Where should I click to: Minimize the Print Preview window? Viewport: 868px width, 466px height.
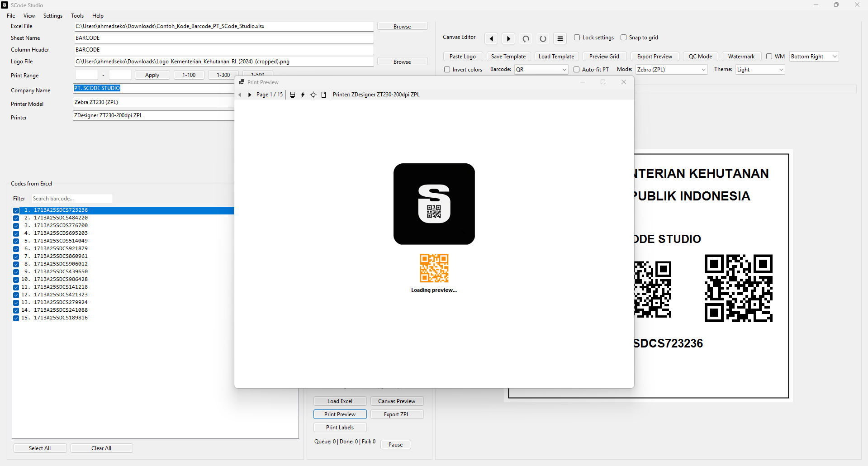coord(583,82)
